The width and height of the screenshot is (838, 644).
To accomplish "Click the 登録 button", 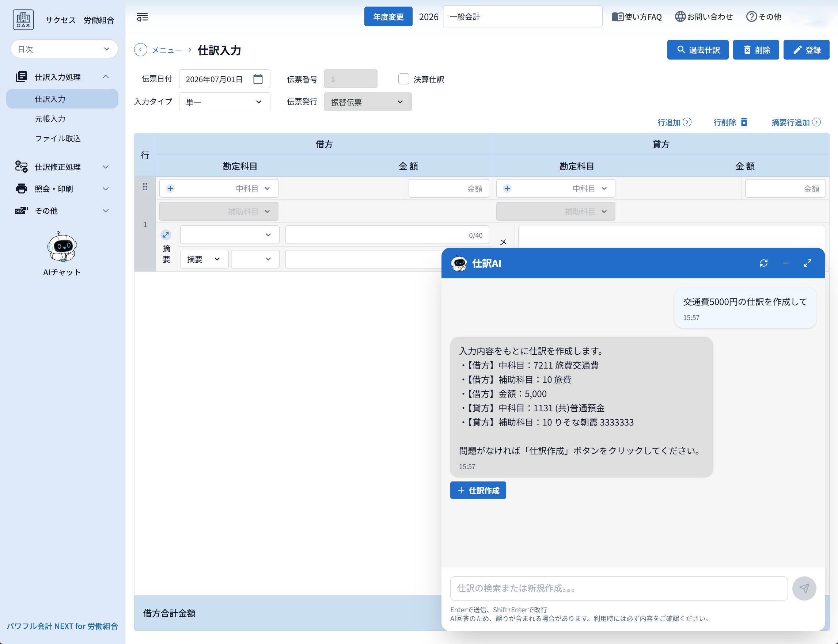I will pyautogui.click(x=805, y=49).
